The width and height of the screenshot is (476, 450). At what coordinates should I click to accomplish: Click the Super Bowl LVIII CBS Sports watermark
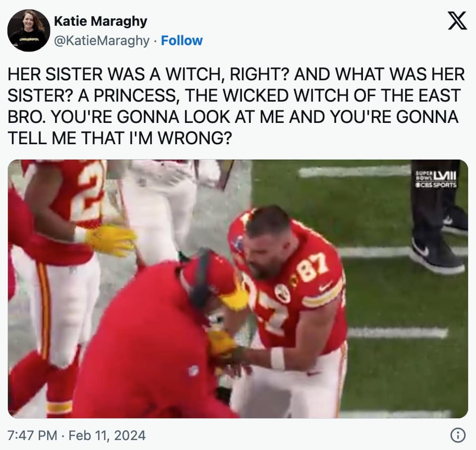point(436,179)
